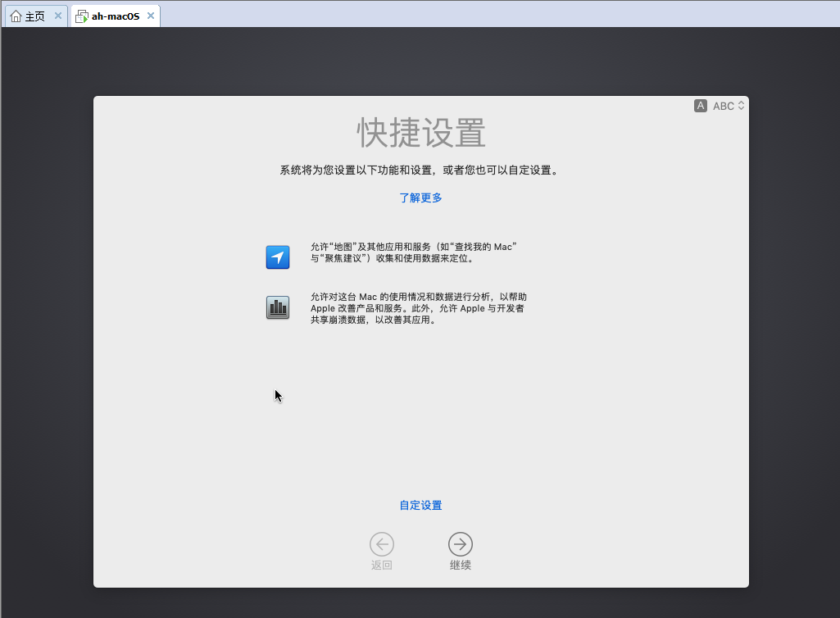Click the back arrow circle icon
Image resolution: width=840 pixels, height=618 pixels.
coord(381,544)
